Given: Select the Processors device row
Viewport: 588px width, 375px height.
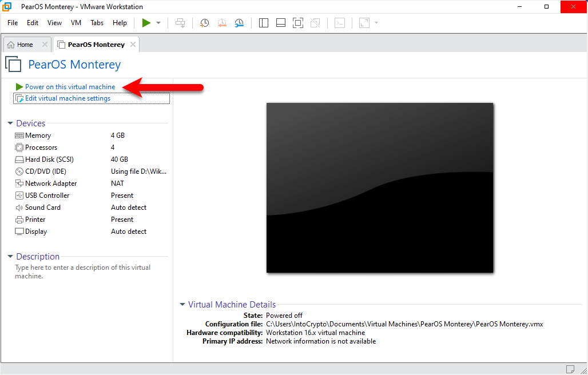Looking at the screenshot, I should tap(91, 147).
